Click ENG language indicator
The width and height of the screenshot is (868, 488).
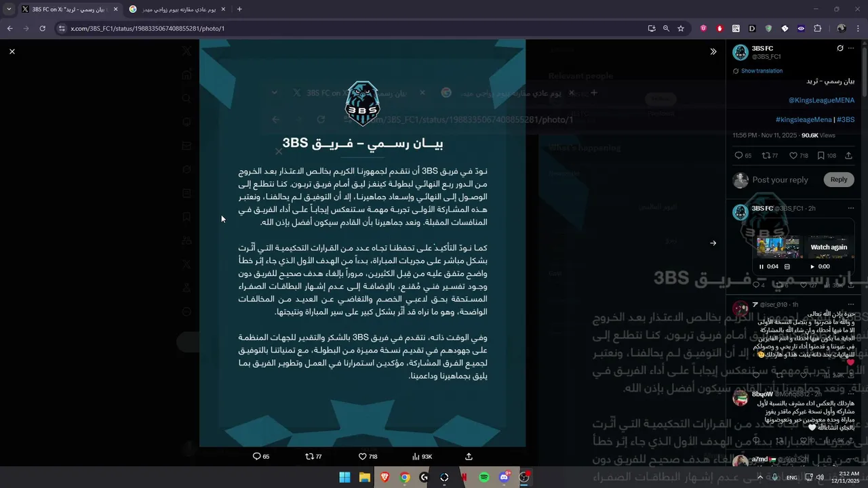(791, 477)
